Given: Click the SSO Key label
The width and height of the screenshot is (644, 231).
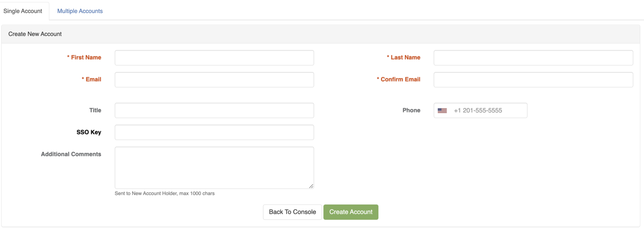Looking at the screenshot, I should pos(89,132).
